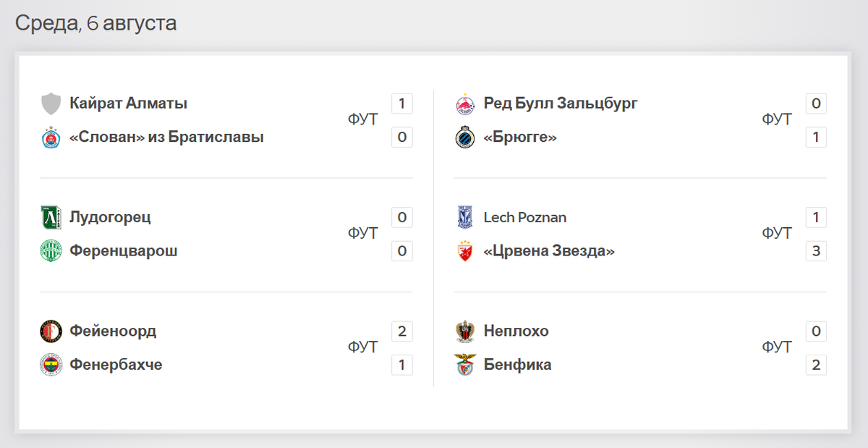Click the Слован Братислава club crest
This screenshot has height=448, width=868.
click(x=51, y=138)
